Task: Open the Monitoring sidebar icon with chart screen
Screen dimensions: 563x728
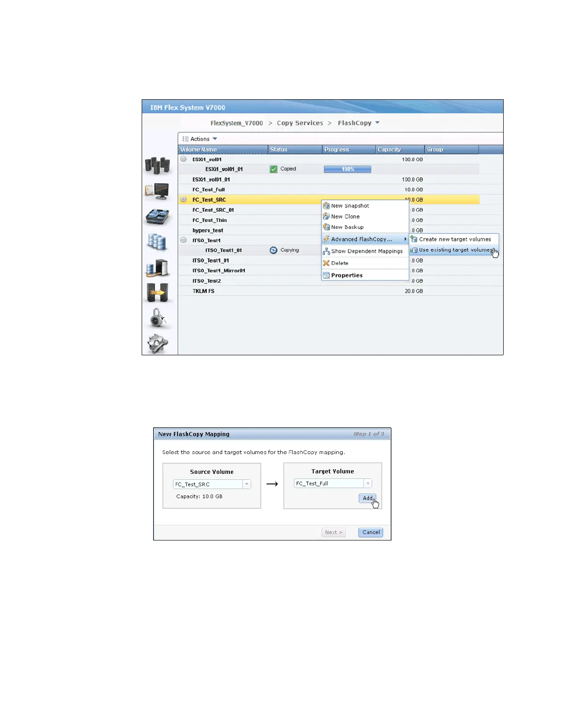Action: point(157,191)
